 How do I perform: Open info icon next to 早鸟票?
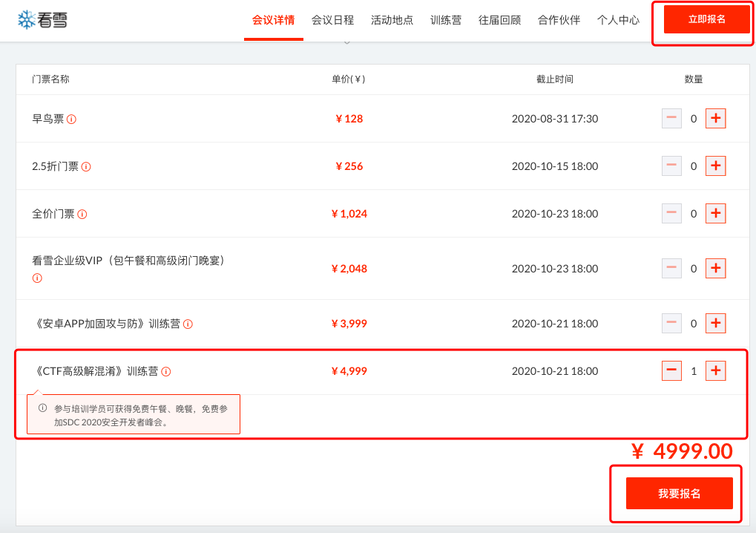pos(71,119)
